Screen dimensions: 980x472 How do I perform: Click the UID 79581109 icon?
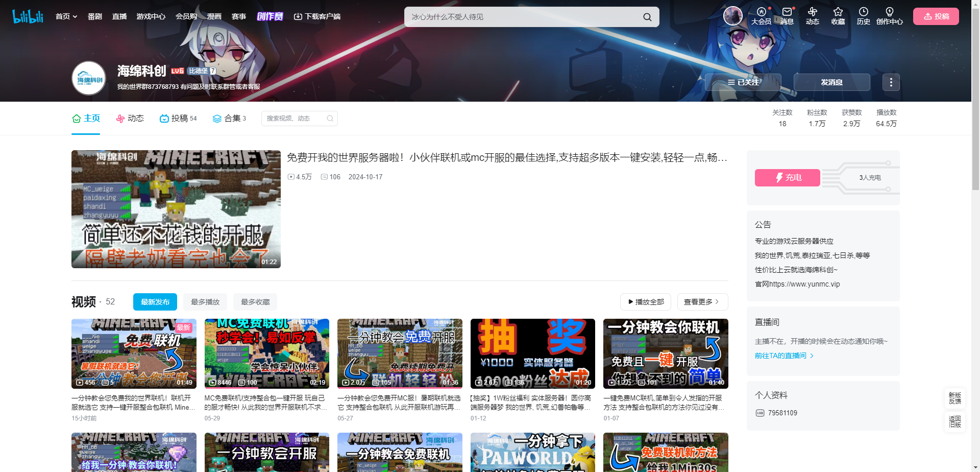click(x=760, y=413)
